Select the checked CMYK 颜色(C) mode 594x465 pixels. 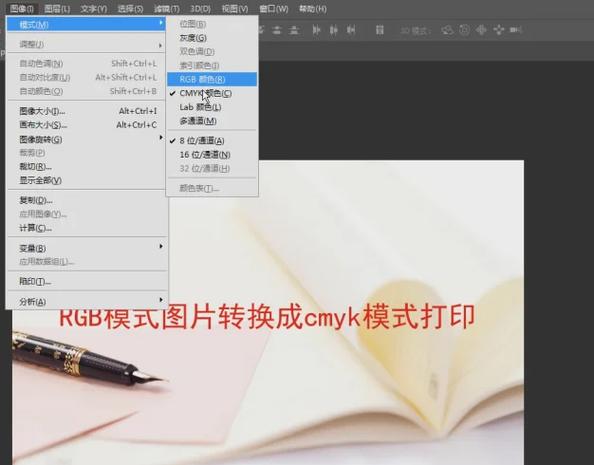(212, 93)
